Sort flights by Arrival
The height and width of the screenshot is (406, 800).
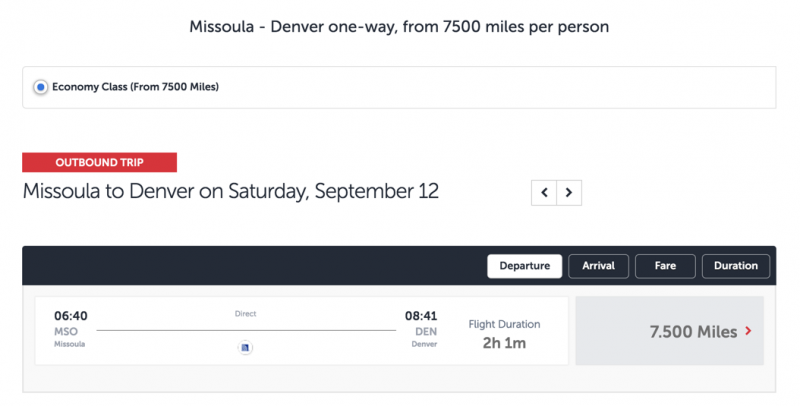(598, 266)
